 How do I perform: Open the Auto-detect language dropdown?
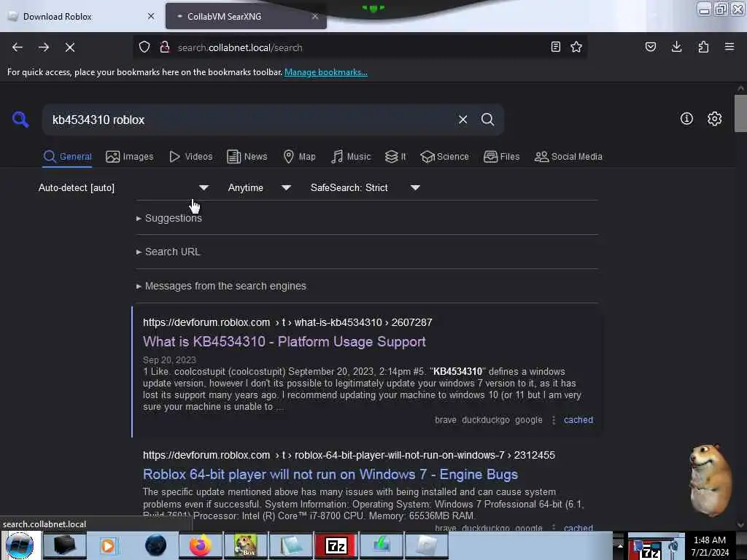(123, 187)
